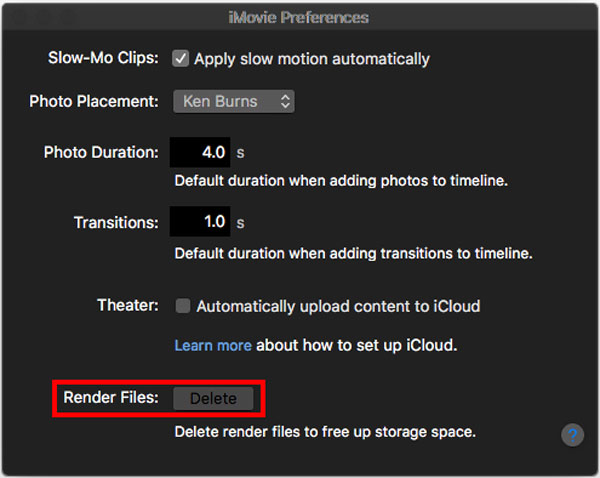
Task: Open the Learn more iCloud link
Action: click(213, 345)
